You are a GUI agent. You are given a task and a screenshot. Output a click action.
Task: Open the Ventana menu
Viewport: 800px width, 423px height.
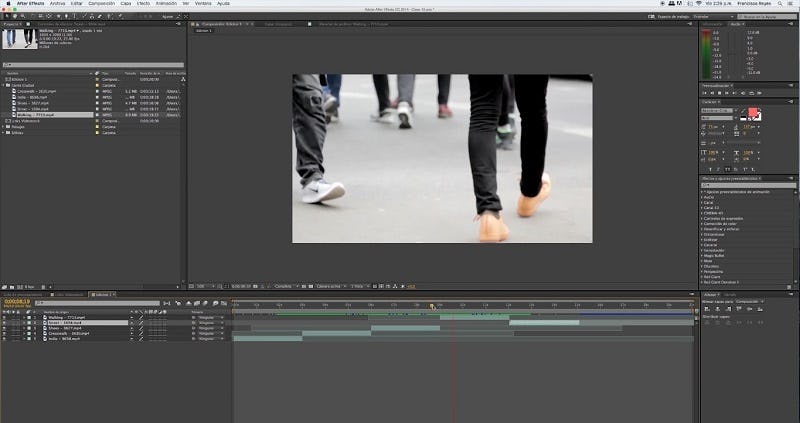coord(204,3)
